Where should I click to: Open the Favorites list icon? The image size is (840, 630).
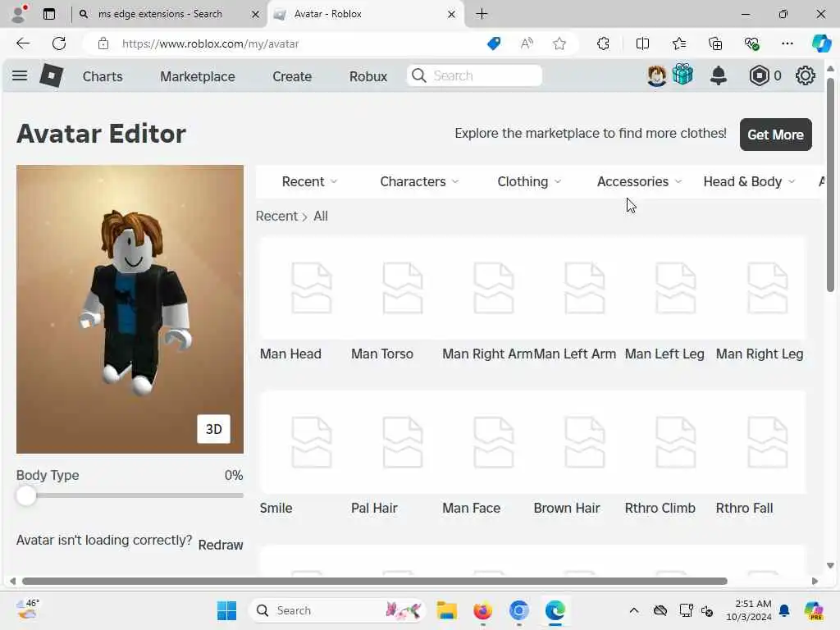(678, 43)
